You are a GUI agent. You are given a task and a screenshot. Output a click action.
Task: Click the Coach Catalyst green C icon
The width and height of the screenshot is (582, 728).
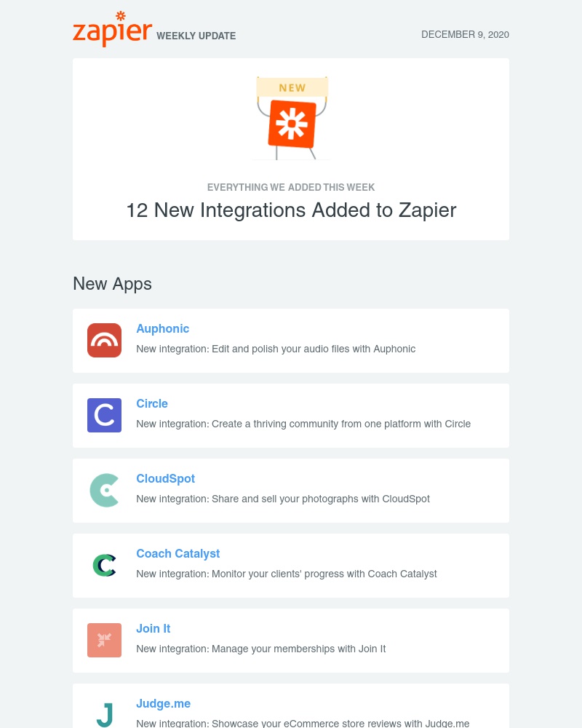(x=105, y=565)
